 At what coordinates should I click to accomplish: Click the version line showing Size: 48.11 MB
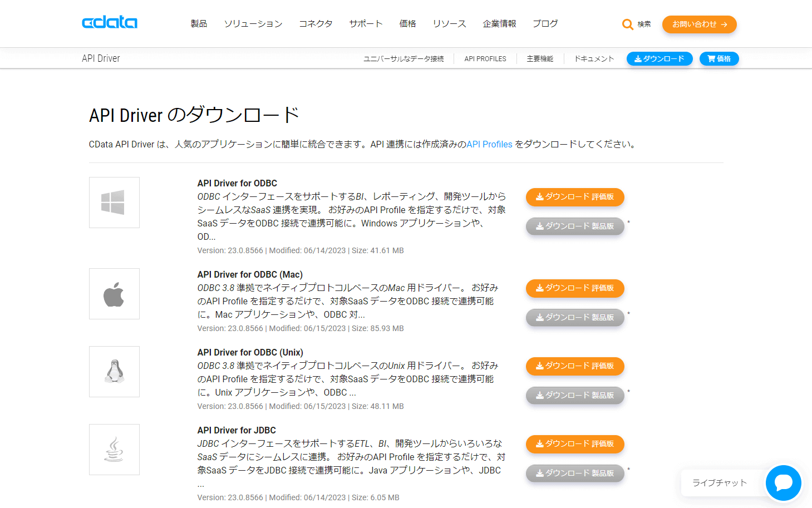pos(301,407)
